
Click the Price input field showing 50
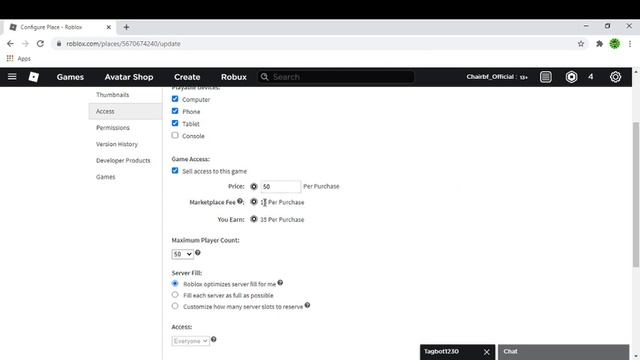click(280, 187)
